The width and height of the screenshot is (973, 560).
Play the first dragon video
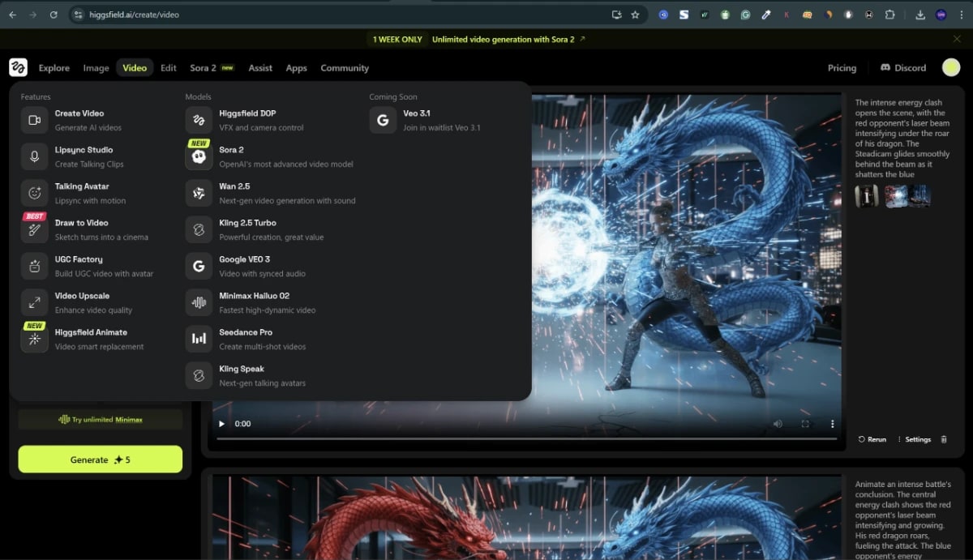(x=221, y=424)
